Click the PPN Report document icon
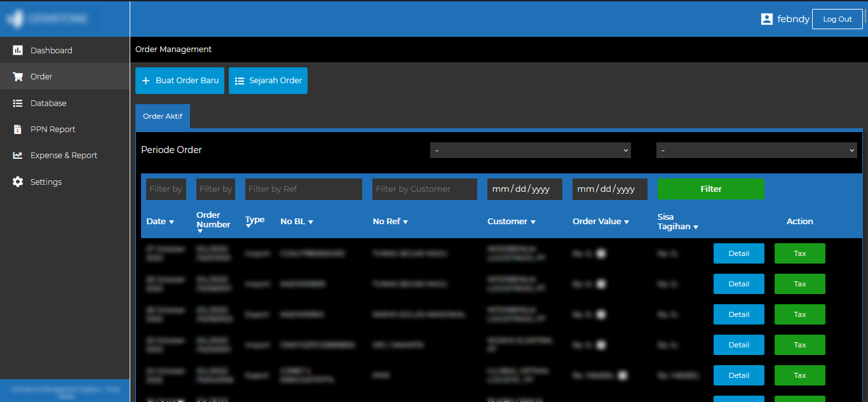This screenshot has width=868, height=402. tap(18, 130)
